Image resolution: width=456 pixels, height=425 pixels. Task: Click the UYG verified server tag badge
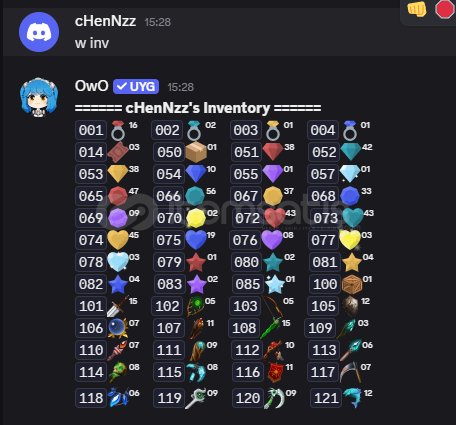[x=136, y=87]
